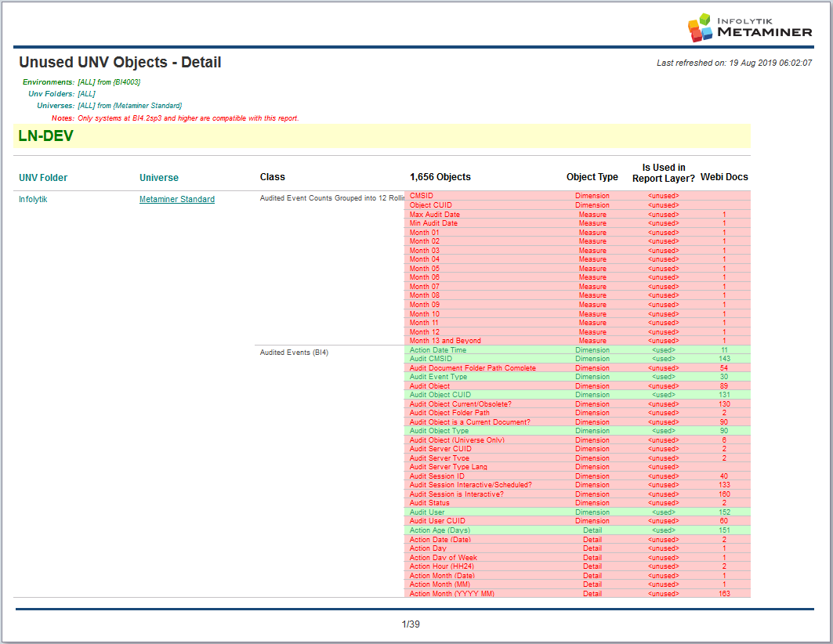Select the Month 02 object

(425, 241)
